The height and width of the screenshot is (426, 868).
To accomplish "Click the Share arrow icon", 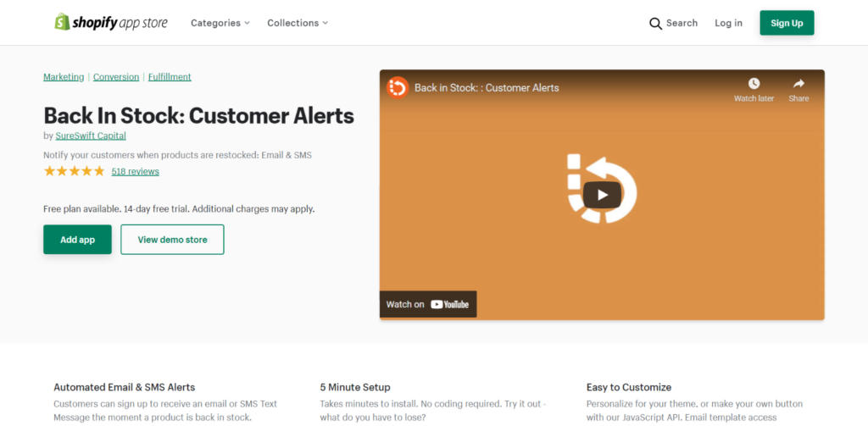I will 798,84.
